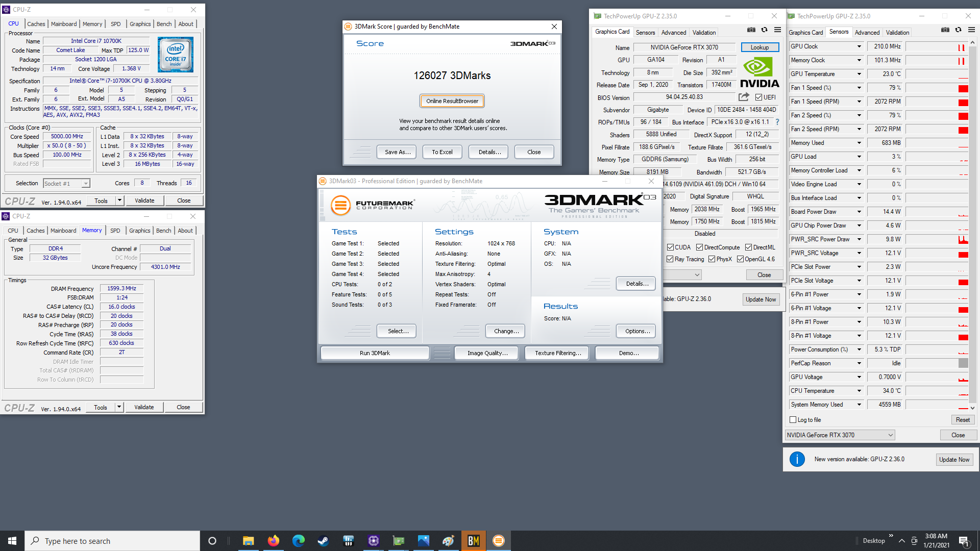This screenshot has height=551, width=980.
Task: Open Steam from taskbar
Action: click(324, 541)
